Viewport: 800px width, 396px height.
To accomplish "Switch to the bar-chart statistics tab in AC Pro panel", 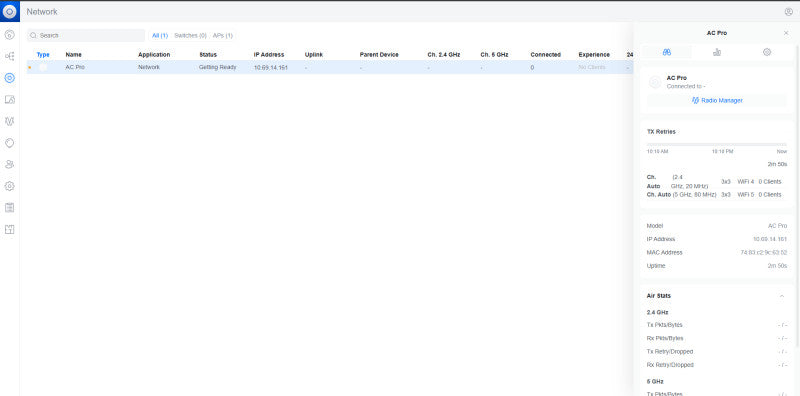I will pyautogui.click(x=717, y=52).
